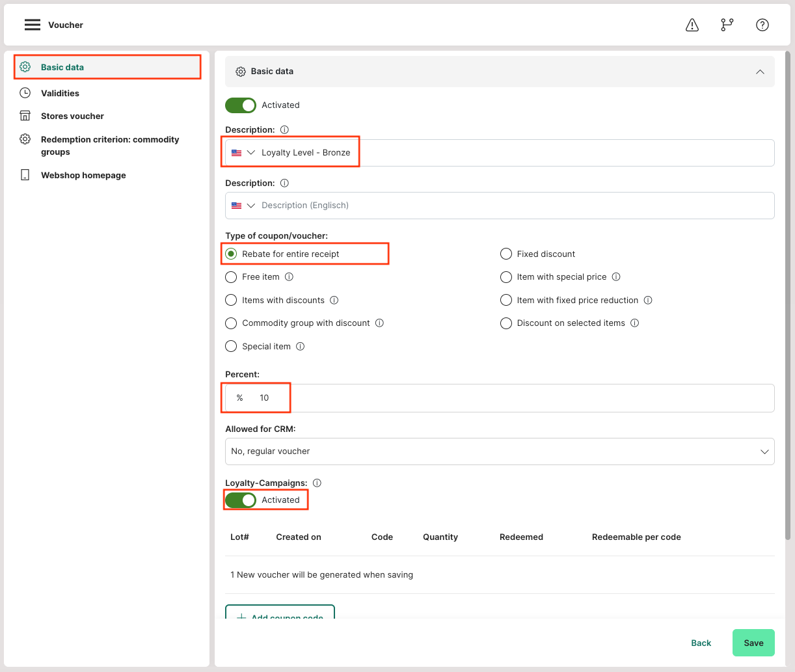795x672 pixels.
Task: Toggle the top Activated switch
Action: point(241,105)
